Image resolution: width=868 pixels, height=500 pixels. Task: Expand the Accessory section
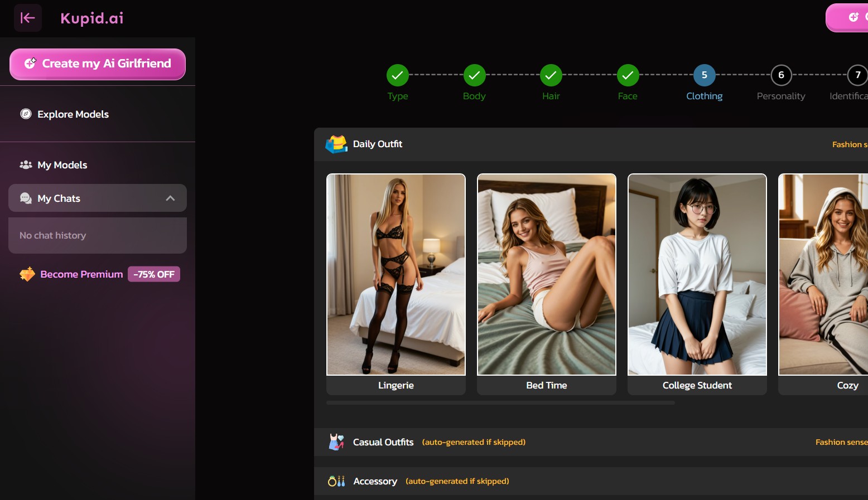[375, 481]
